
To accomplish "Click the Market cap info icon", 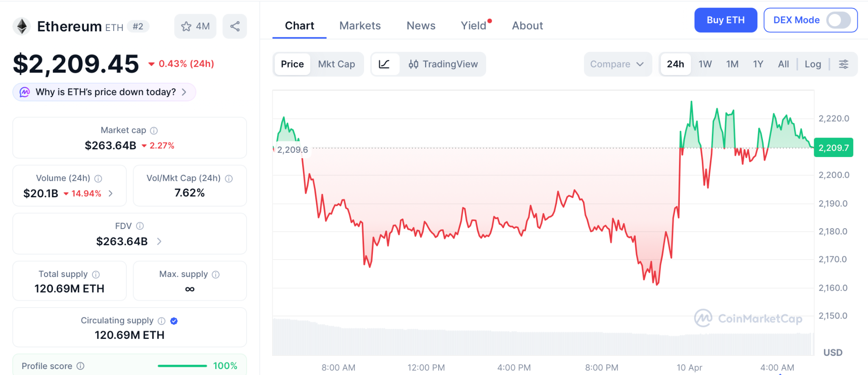I will point(154,131).
